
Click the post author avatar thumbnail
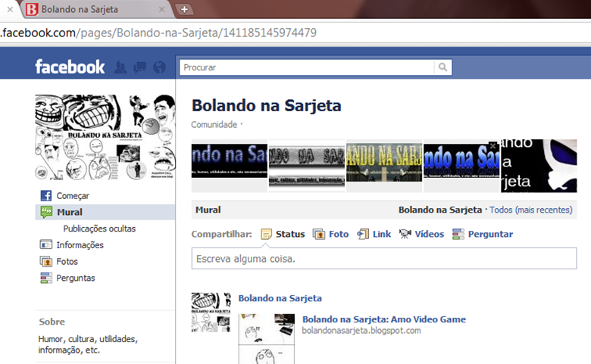pyautogui.click(x=211, y=313)
